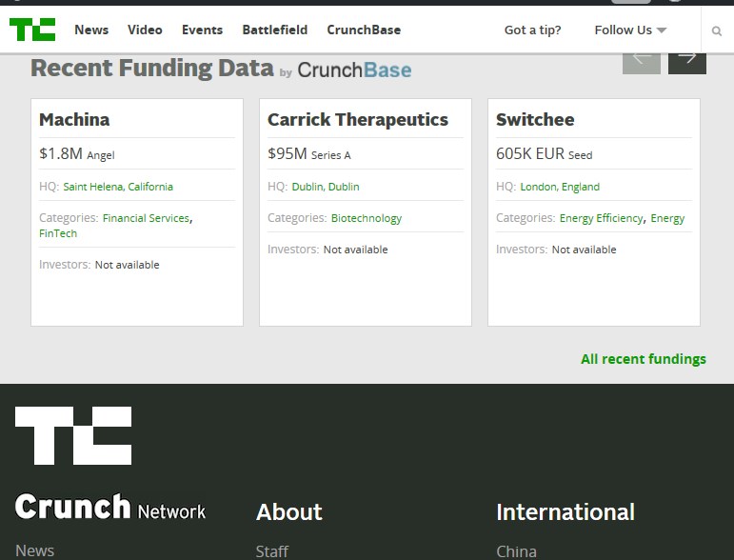
Task: Open Staff link under About
Action: coord(272,551)
